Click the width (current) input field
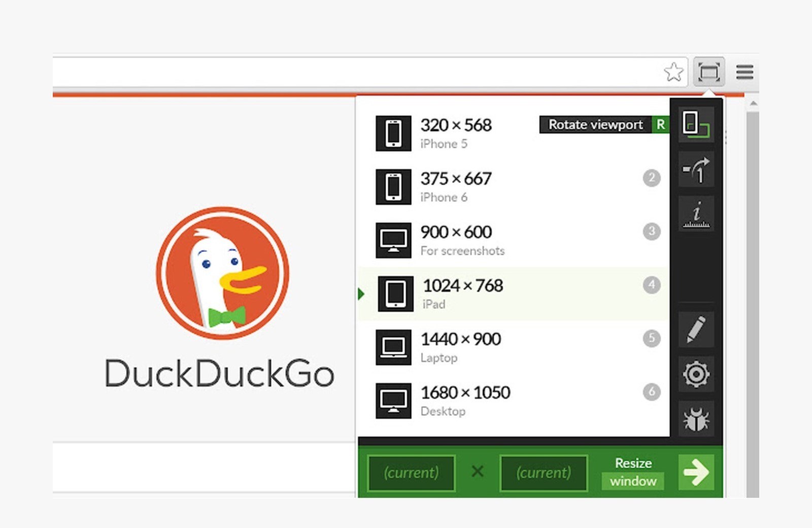The height and width of the screenshot is (528, 812). (x=411, y=473)
